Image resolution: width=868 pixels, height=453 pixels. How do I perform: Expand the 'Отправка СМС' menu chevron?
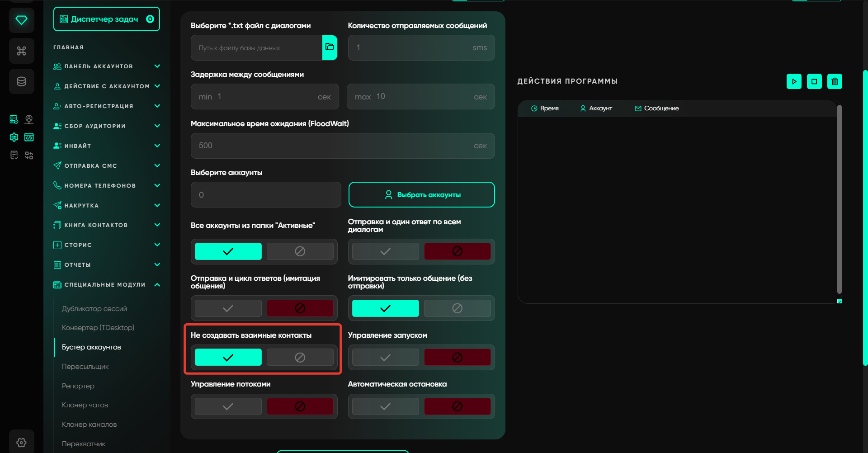click(x=157, y=165)
